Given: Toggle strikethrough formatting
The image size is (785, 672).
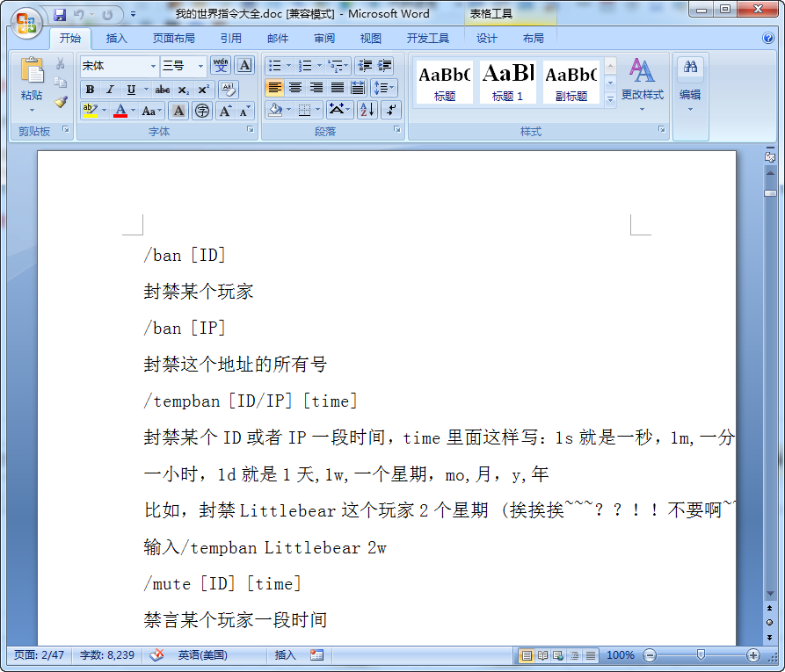Looking at the screenshot, I should coord(163,90).
